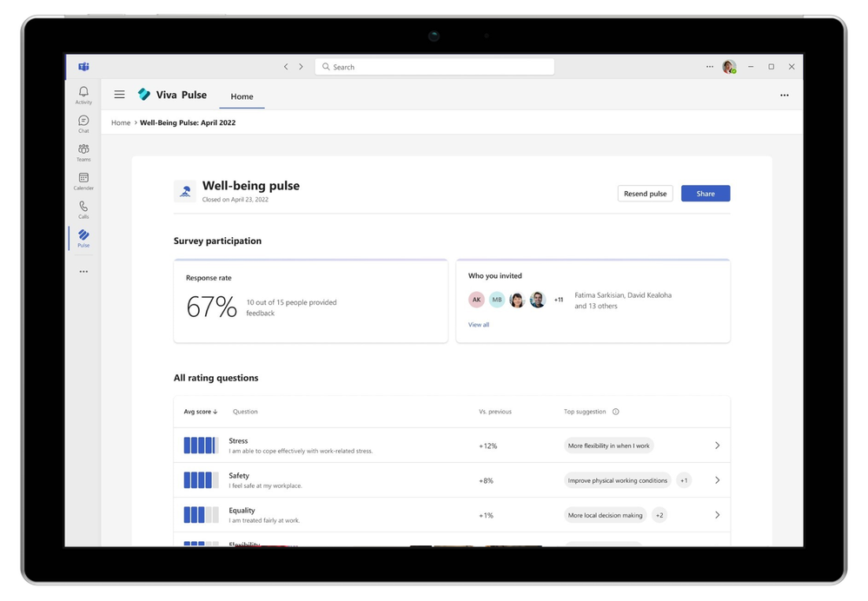Expand Equality row chevron
868x601 pixels.
(x=718, y=515)
